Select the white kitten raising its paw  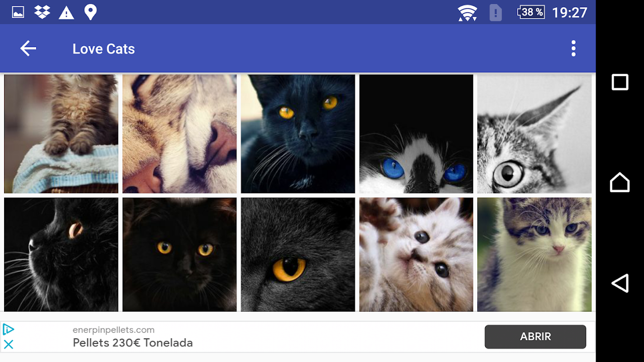coord(416,254)
